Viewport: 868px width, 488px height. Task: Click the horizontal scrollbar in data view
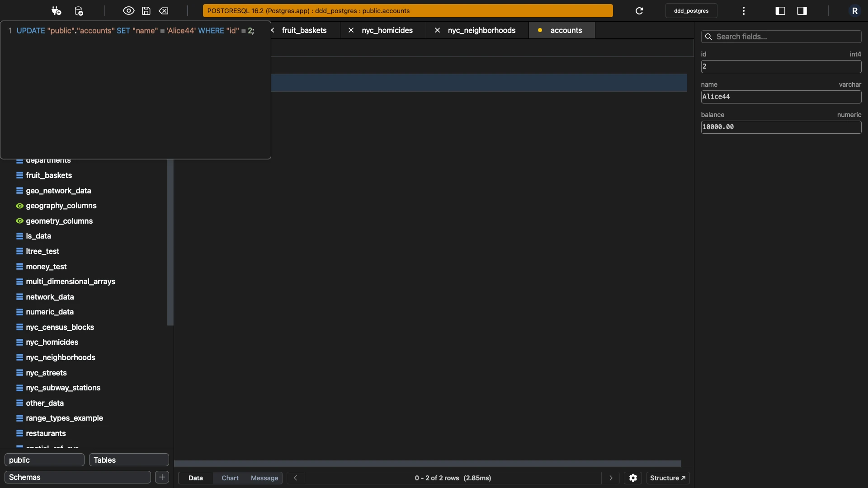(428, 464)
